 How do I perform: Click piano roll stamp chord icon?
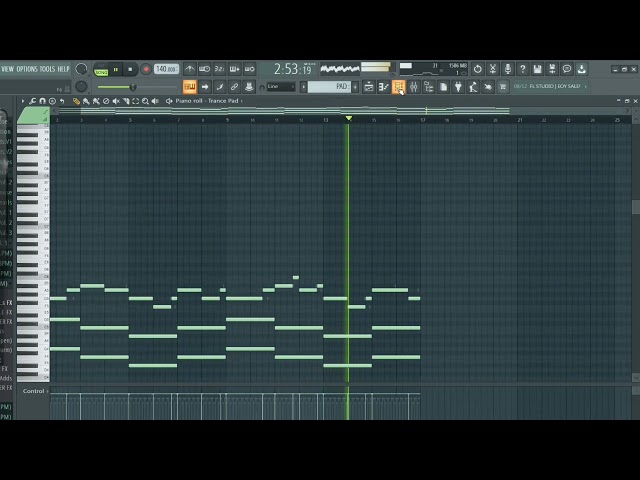click(52, 101)
